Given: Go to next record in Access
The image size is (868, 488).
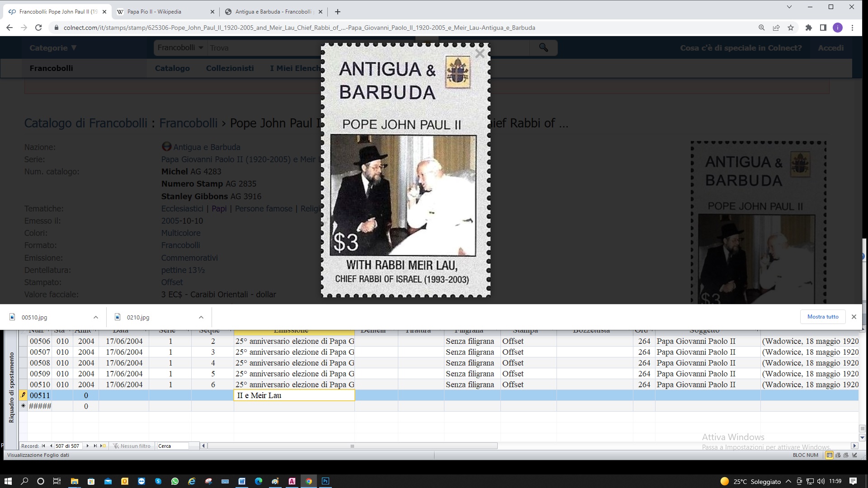Looking at the screenshot, I should (87, 446).
